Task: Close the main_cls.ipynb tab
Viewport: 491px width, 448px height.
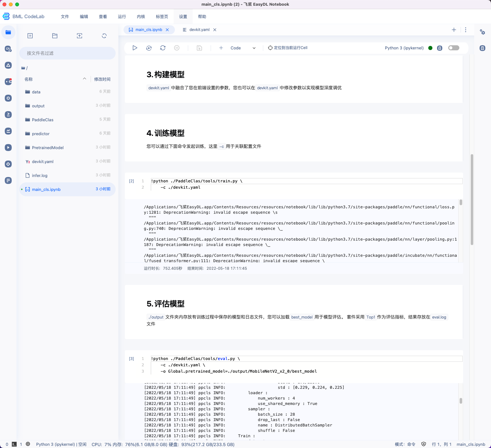Action: coord(167,30)
